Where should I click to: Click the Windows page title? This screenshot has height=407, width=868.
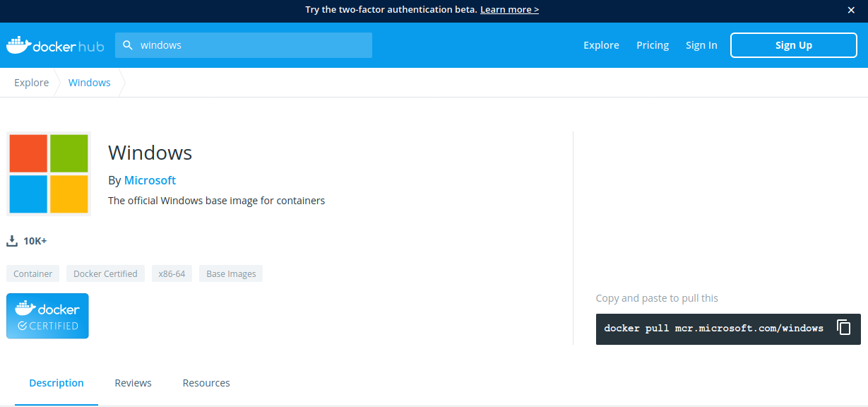150,153
